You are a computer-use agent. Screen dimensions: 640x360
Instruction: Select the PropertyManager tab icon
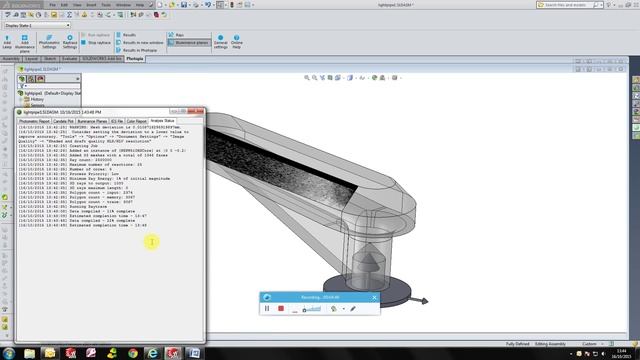tap(31, 79)
